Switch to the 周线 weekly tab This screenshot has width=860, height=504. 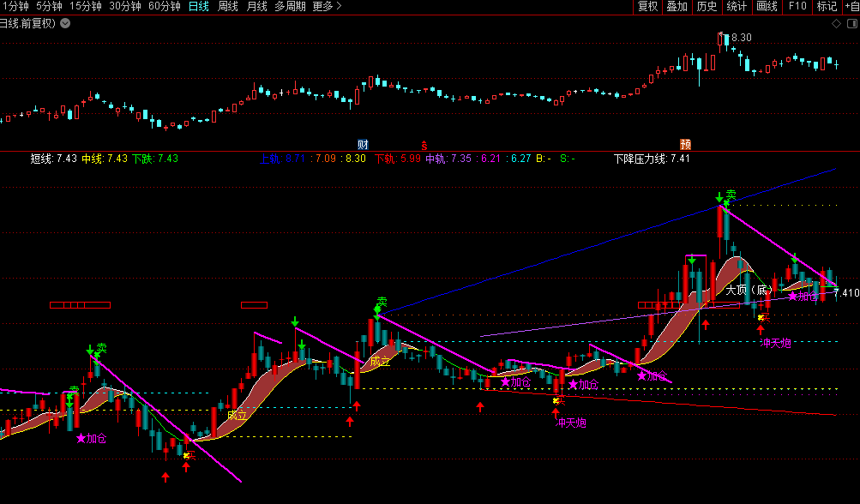point(227,7)
